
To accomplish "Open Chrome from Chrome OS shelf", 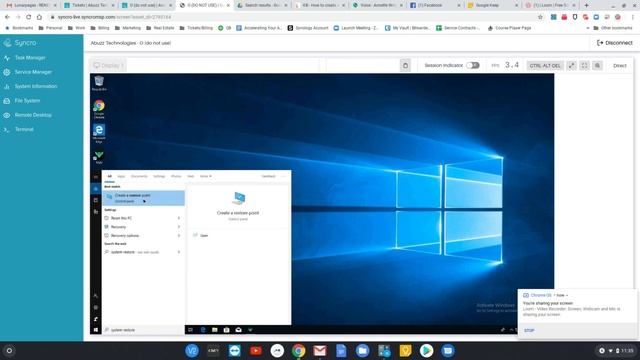I will tap(298, 351).
